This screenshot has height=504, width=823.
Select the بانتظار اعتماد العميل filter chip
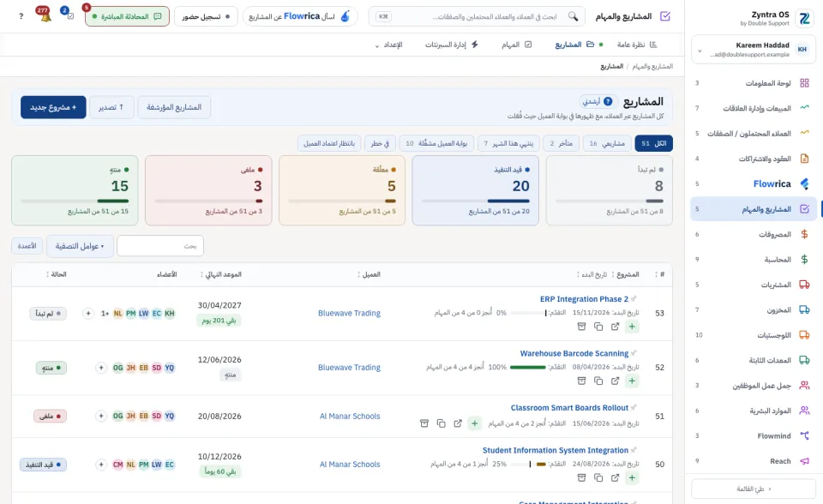(329, 143)
